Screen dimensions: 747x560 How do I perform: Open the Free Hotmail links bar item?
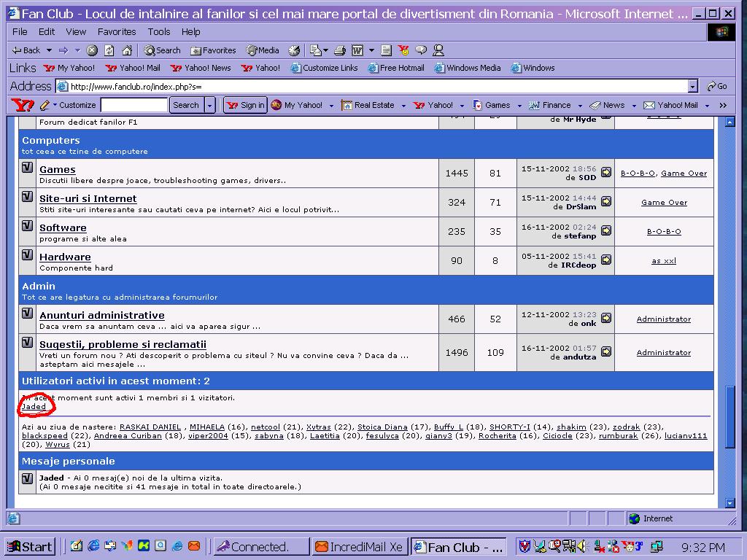396,68
